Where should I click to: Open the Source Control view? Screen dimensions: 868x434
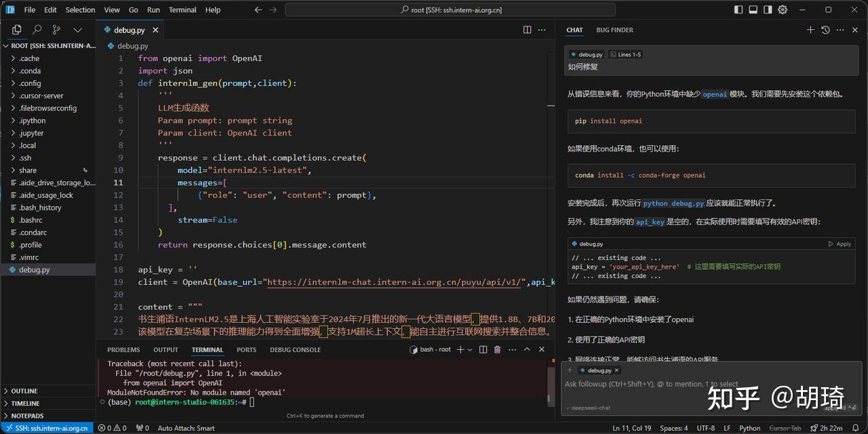click(x=56, y=31)
